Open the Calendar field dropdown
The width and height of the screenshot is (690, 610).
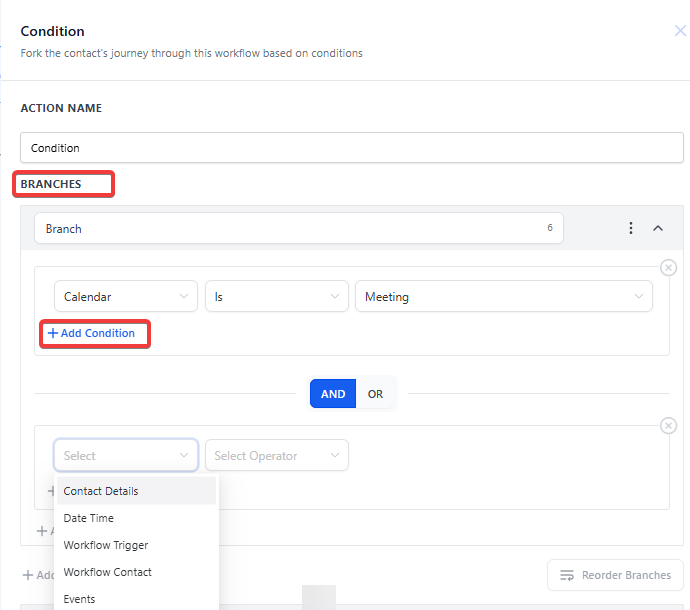click(x=125, y=296)
